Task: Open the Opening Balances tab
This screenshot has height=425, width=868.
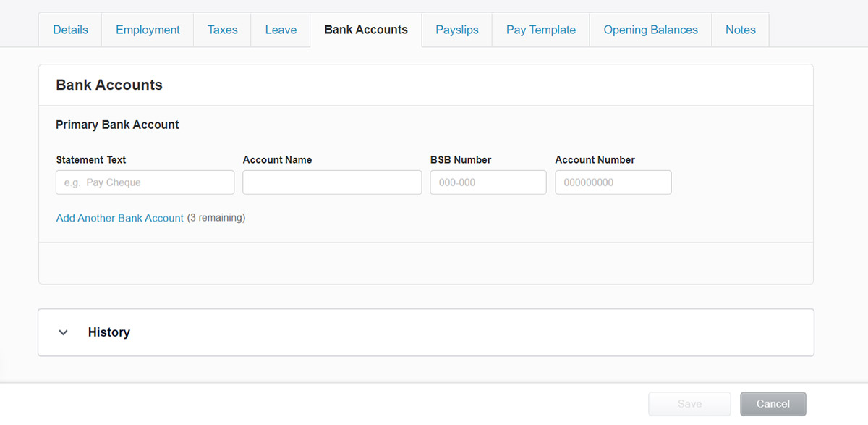Action: [650, 30]
